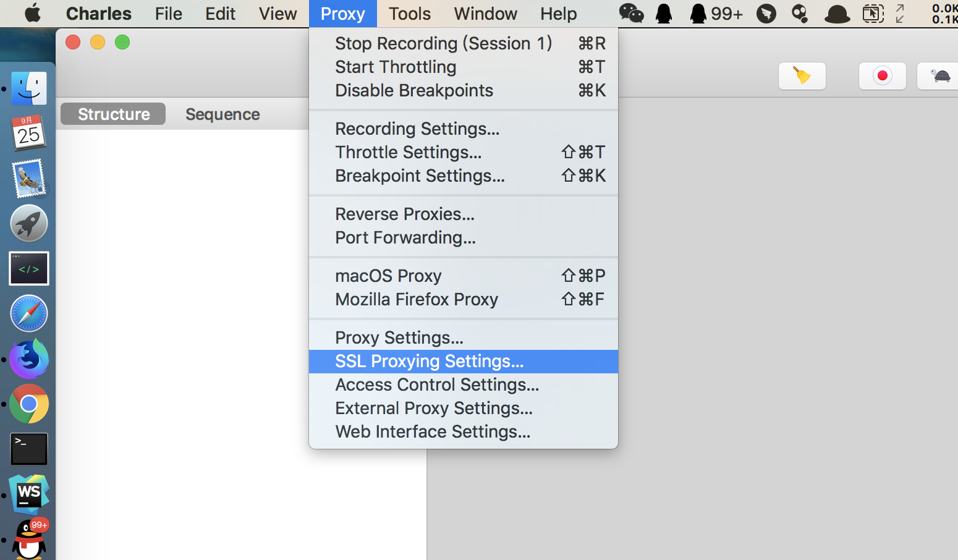The image size is (958, 560).
Task: Toggle the red record button in toolbar
Action: pyautogui.click(x=882, y=76)
